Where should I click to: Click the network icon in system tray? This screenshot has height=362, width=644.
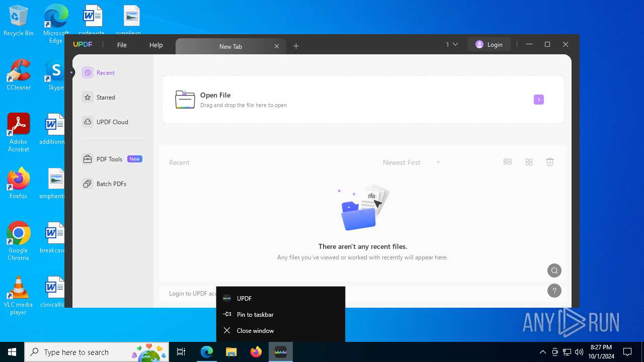(x=567, y=352)
